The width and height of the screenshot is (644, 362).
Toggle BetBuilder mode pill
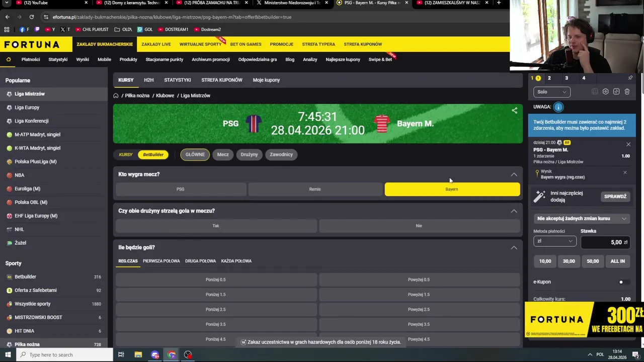tap(153, 154)
